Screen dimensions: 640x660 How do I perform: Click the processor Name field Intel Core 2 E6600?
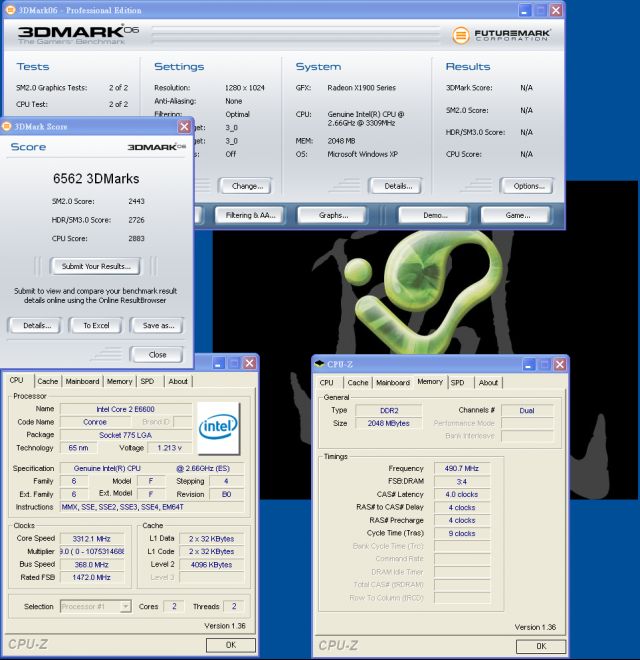[x=125, y=409]
